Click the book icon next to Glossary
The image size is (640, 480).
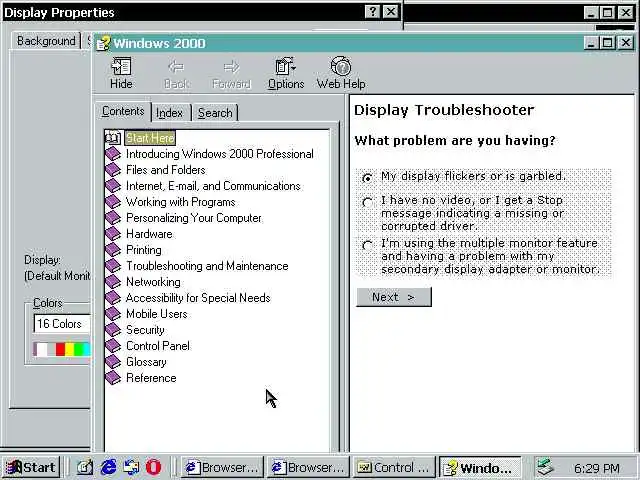[x=113, y=362]
